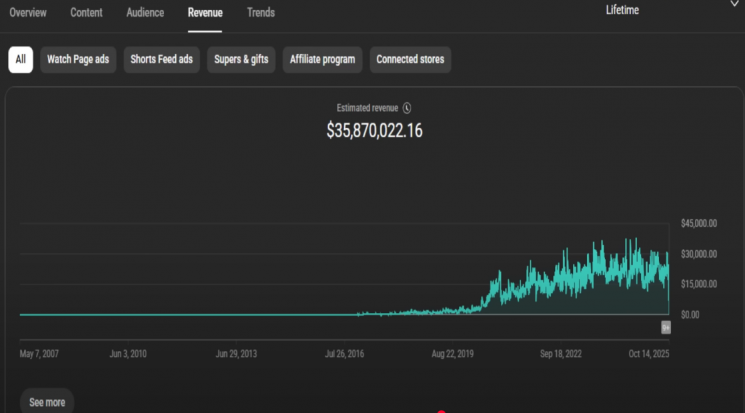The width and height of the screenshot is (745, 413).
Task: Go to the Audience tab
Action: coord(145,13)
